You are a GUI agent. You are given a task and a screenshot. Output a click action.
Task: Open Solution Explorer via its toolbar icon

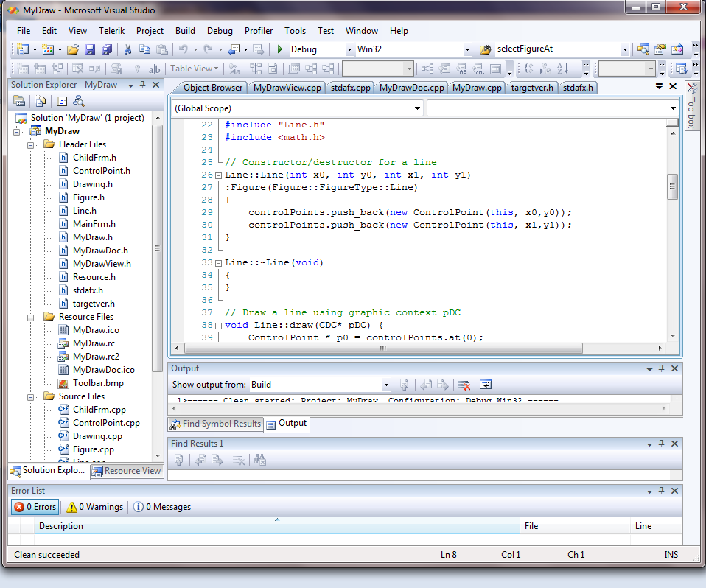[643, 49]
